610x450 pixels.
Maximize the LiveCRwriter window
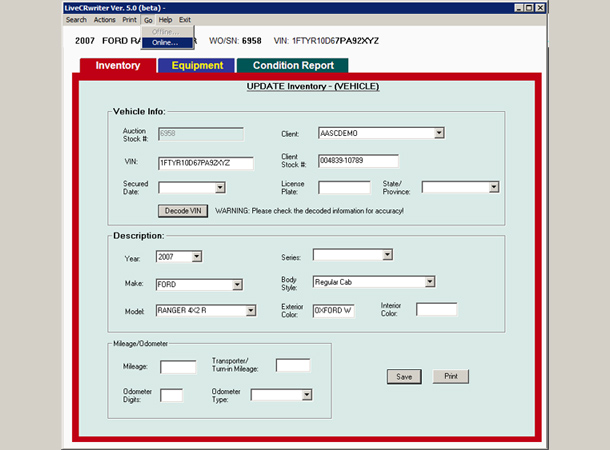point(529,8)
